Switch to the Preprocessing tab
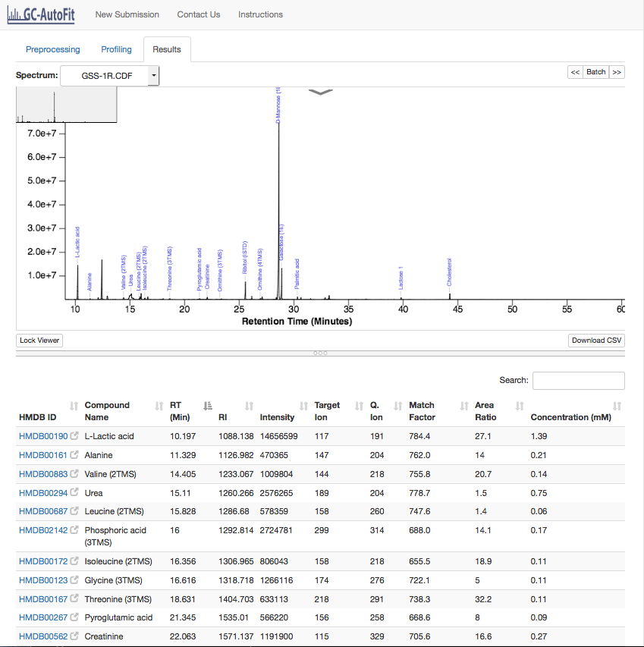The width and height of the screenshot is (644, 647). (x=53, y=49)
